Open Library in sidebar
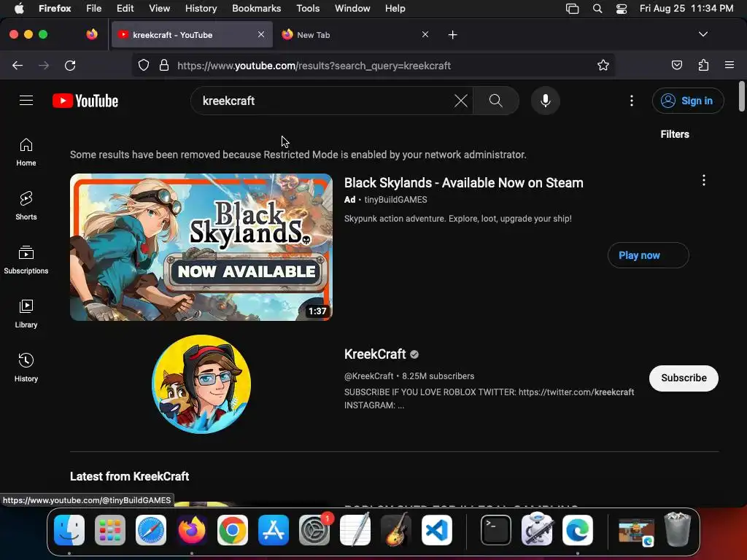This screenshot has width=747, height=560. point(26,314)
